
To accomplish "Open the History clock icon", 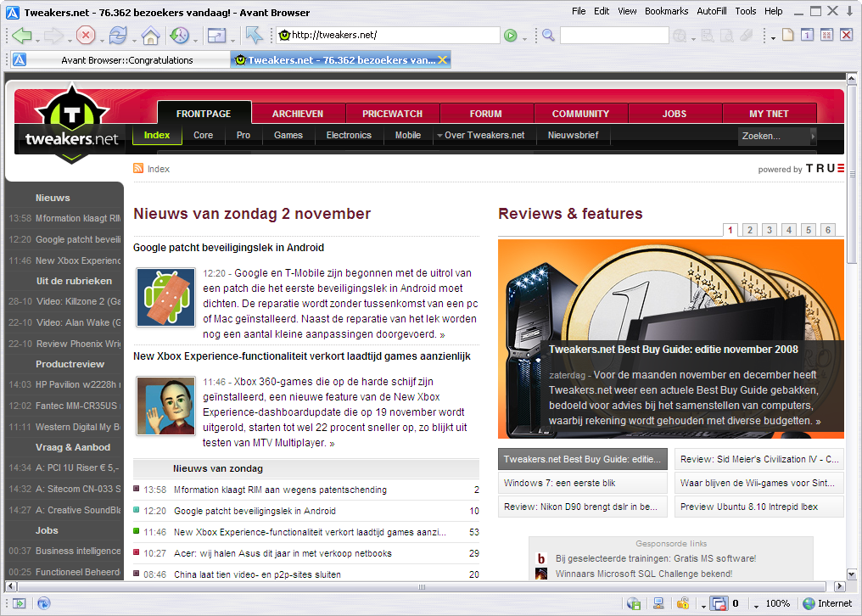I will pos(179,36).
